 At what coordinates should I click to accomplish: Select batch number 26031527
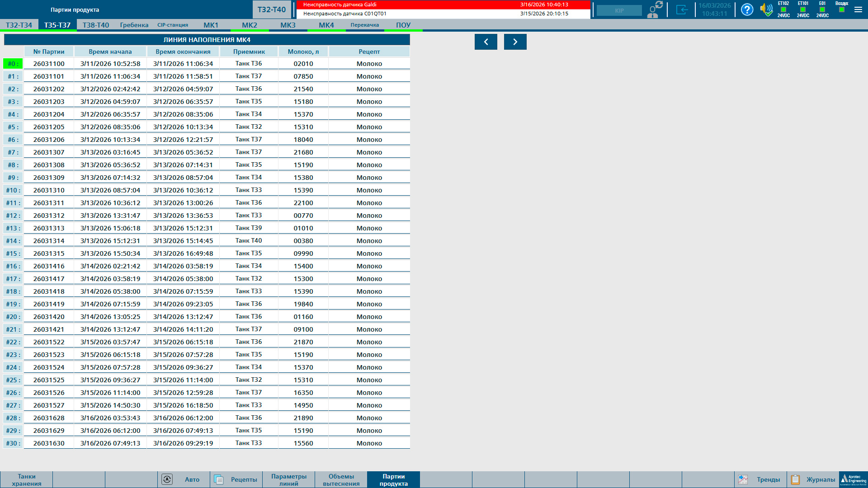[49, 405]
